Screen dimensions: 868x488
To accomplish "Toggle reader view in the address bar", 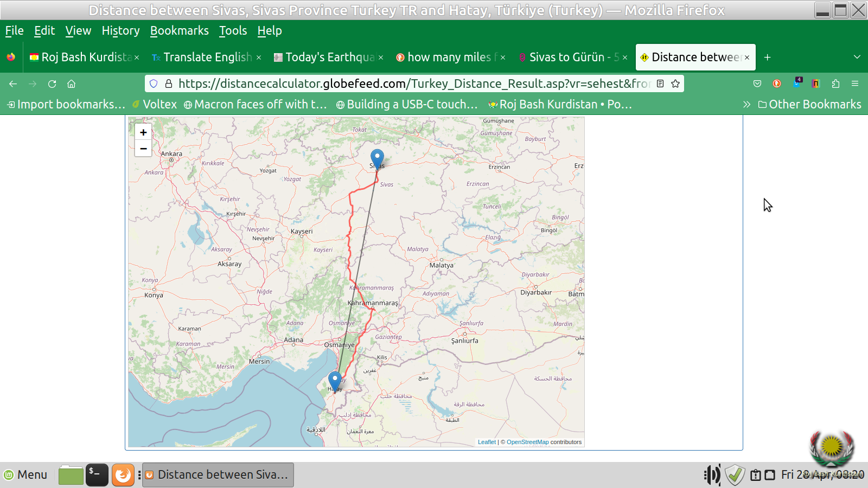I will coord(660,84).
